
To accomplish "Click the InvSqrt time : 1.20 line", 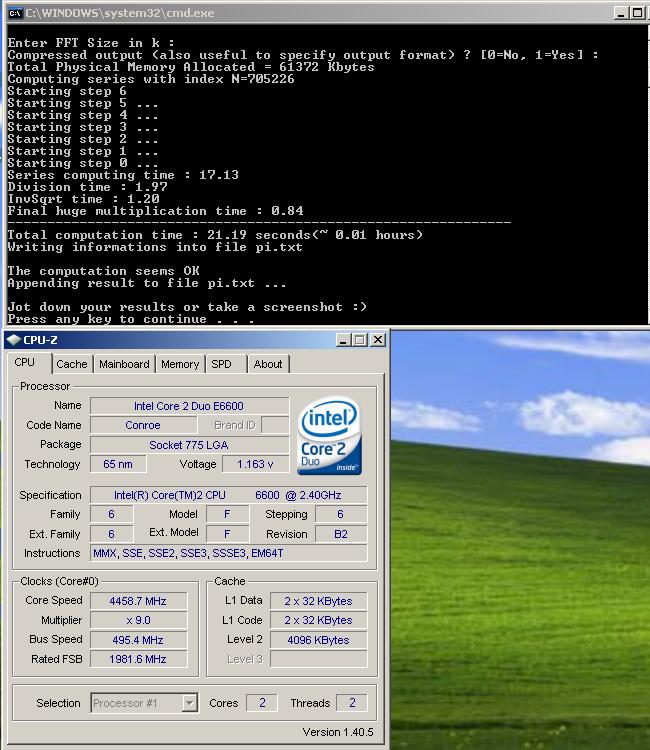I will click(83, 199).
